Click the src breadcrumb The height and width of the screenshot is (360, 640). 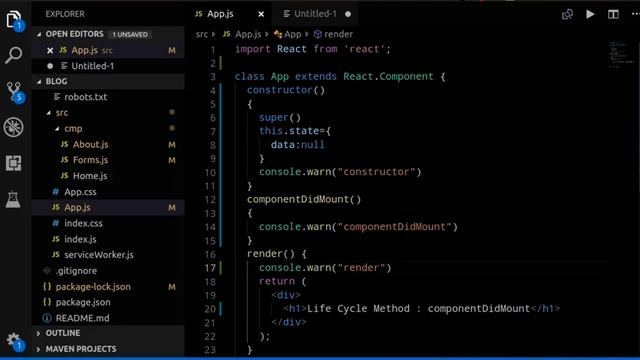point(202,34)
